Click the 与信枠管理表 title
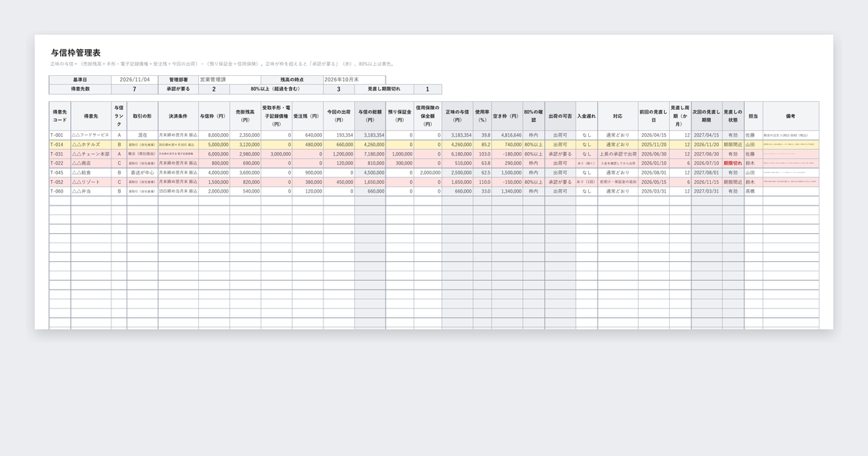This screenshot has height=456, width=868. click(x=76, y=53)
